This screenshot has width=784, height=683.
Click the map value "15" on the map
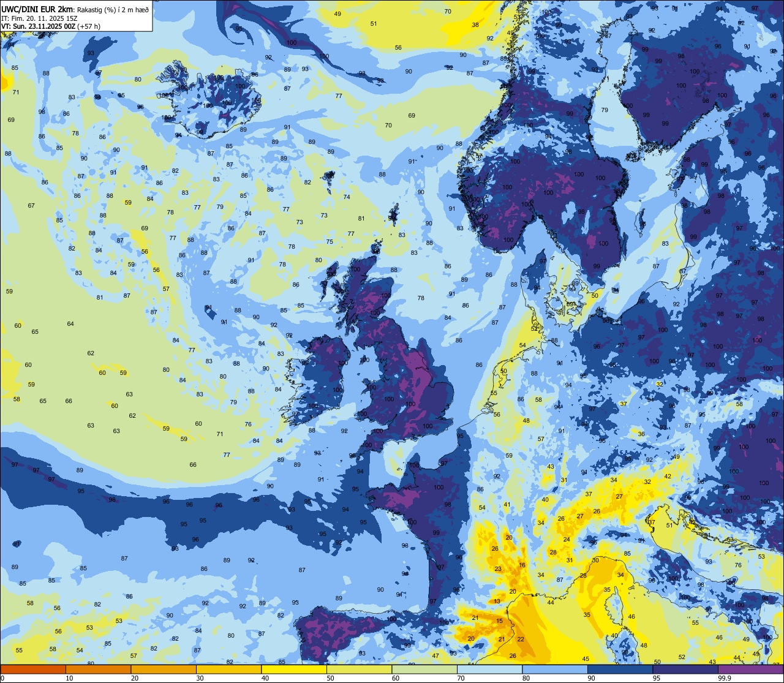[500, 621]
